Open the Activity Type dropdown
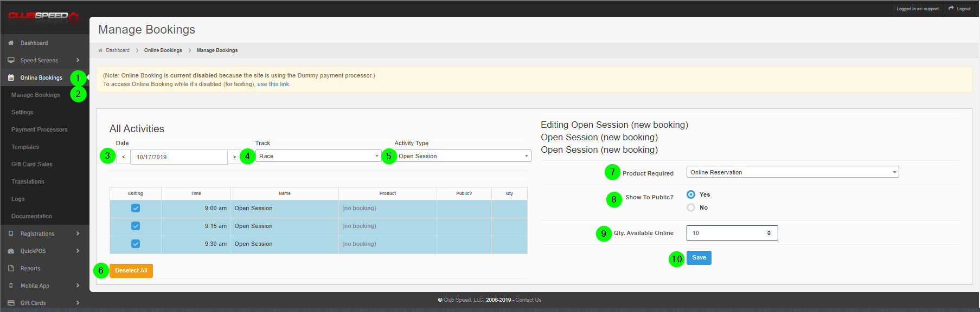Image resolution: width=980 pixels, height=312 pixels. coord(463,156)
